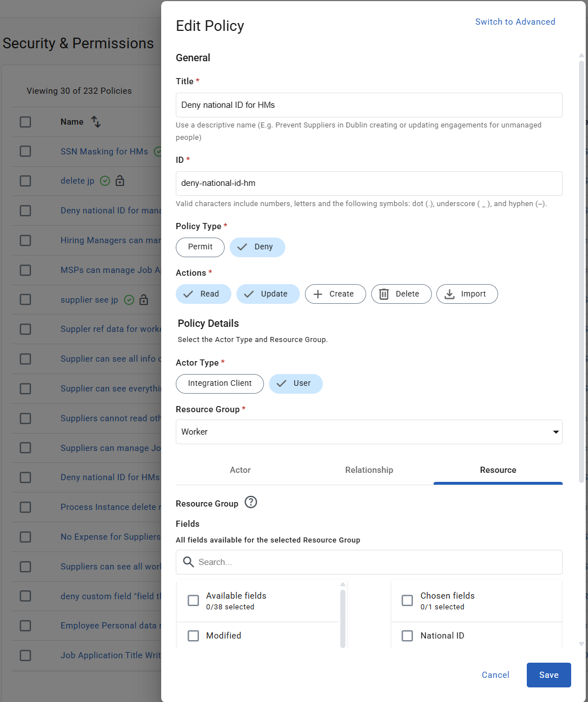Click the help question mark next to Resource Group
Screen dimensions: 588x702
tap(251, 503)
